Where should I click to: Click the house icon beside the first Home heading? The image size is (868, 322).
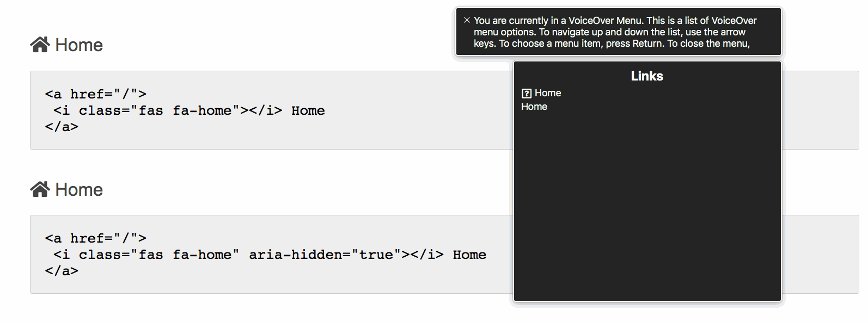[x=40, y=45]
